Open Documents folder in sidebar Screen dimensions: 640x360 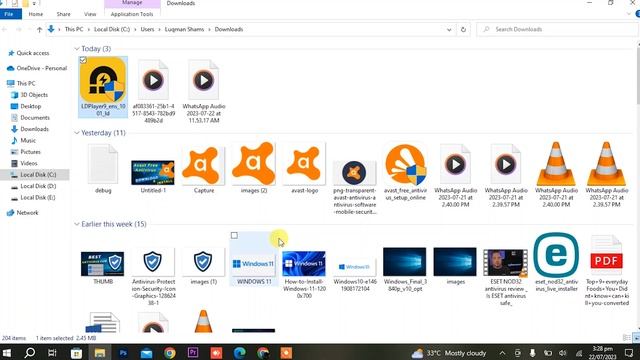coord(35,118)
